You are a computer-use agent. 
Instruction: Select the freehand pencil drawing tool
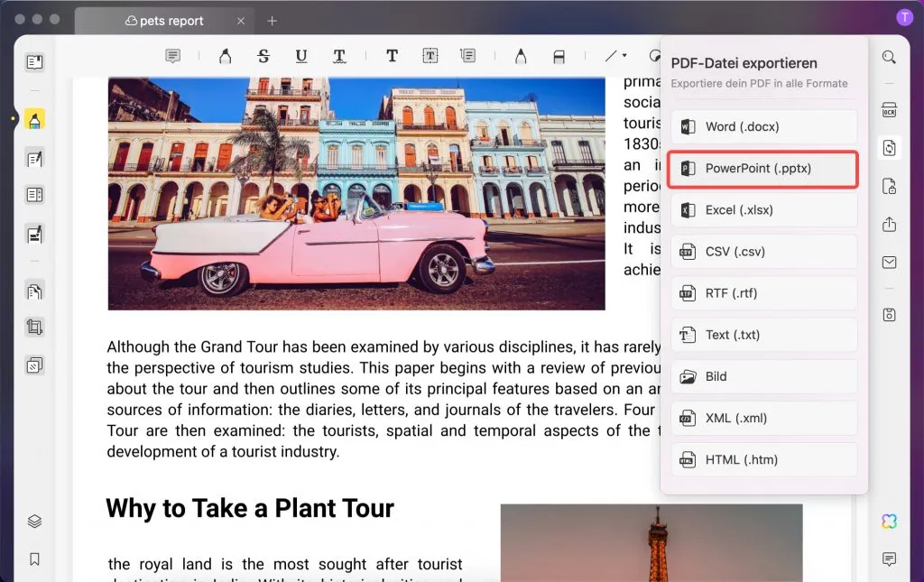(x=522, y=56)
